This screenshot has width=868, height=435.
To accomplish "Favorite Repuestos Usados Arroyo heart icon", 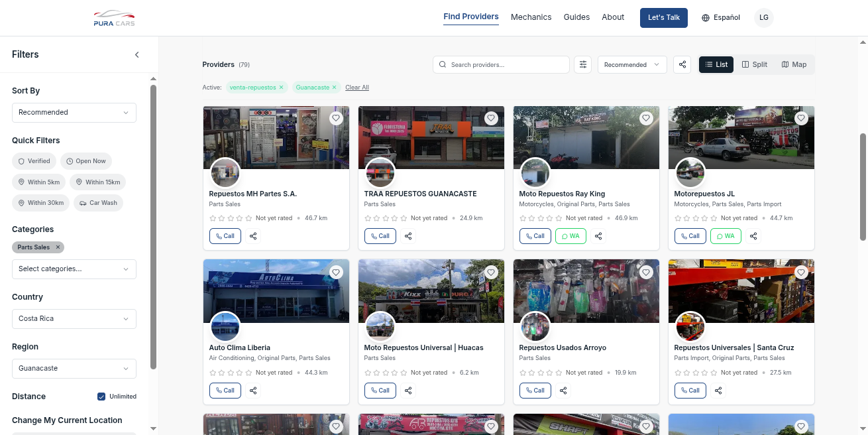I will [646, 272].
